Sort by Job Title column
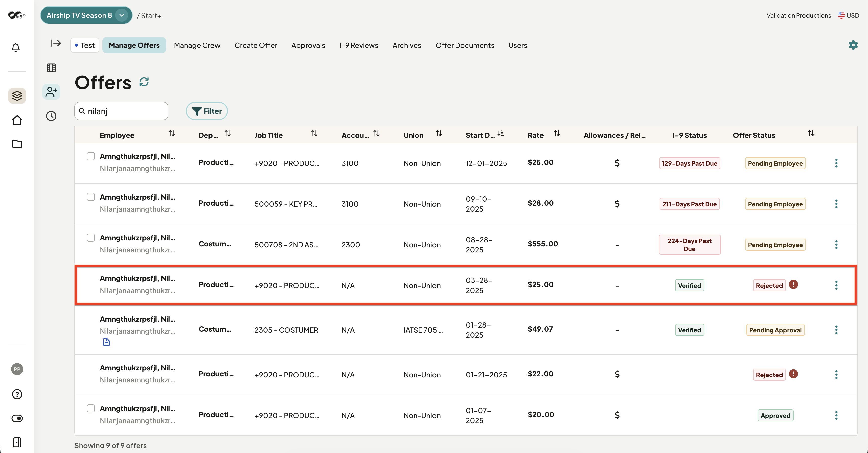868x453 pixels. pyautogui.click(x=314, y=133)
